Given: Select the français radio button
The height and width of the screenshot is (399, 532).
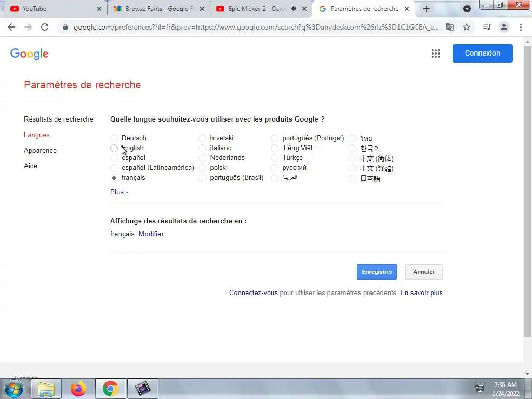Looking at the screenshot, I should [x=114, y=178].
